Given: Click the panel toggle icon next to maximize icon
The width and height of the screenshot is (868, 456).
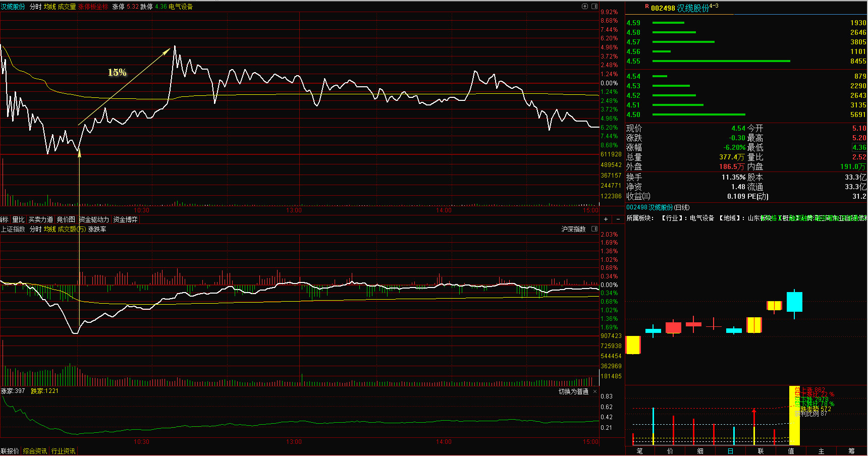Looking at the screenshot, I should point(594,7).
